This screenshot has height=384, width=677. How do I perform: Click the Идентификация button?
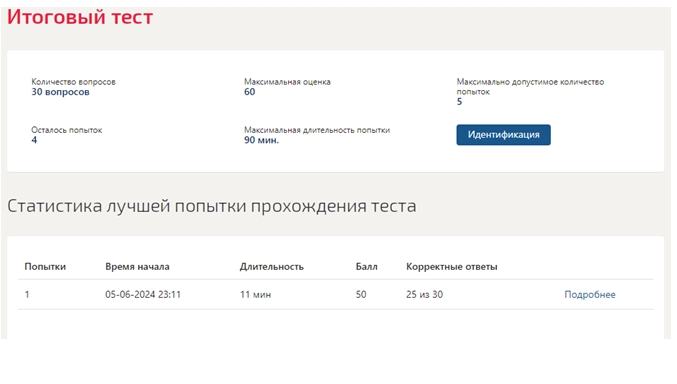click(x=503, y=135)
